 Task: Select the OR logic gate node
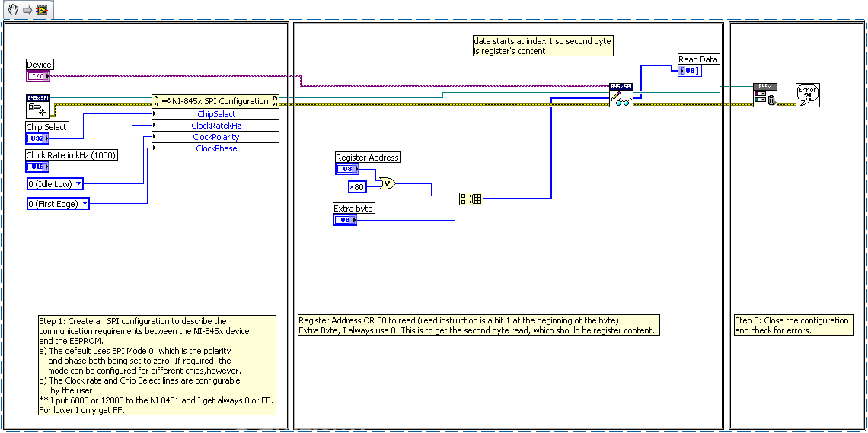tap(387, 183)
